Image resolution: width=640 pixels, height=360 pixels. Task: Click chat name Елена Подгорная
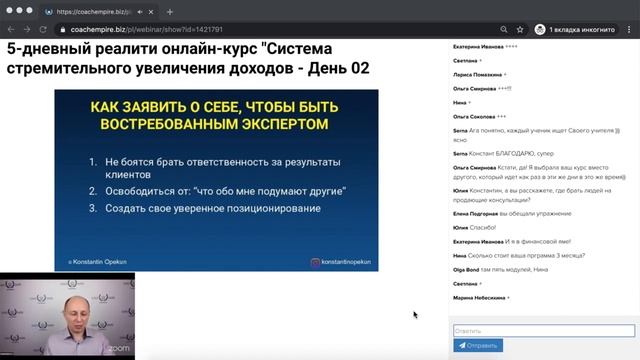pos(475,214)
